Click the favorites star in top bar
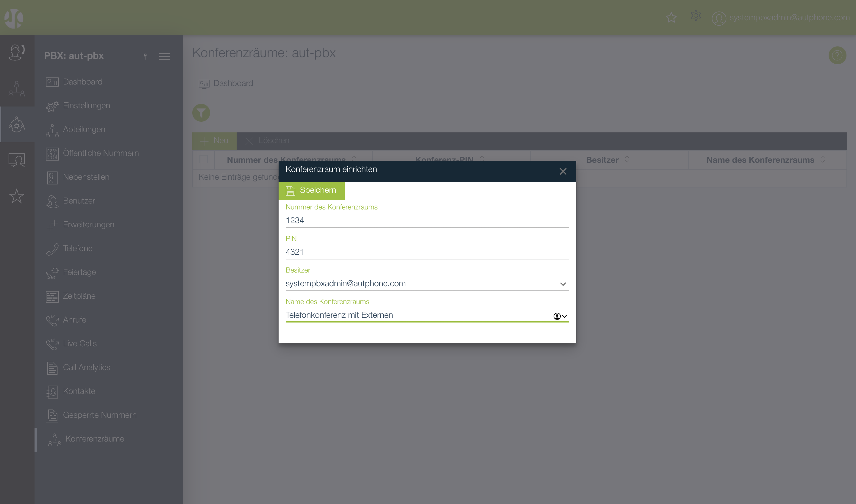This screenshot has height=504, width=856. click(671, 17)
